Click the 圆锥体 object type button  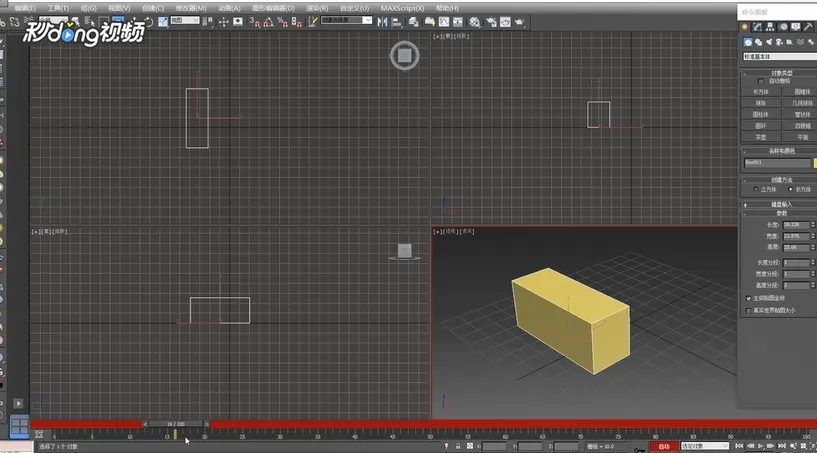pyautogui.click(x=800, y=92)
